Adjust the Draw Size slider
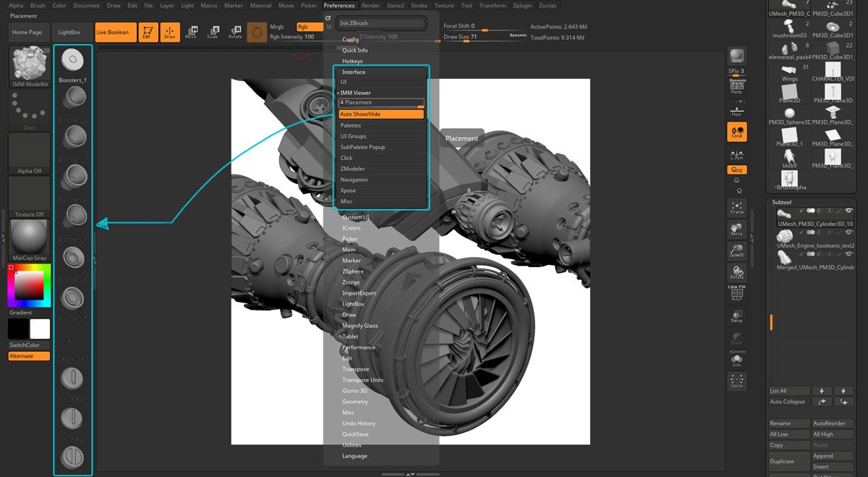This screenshot has height=477, width=868. (485, 37)
